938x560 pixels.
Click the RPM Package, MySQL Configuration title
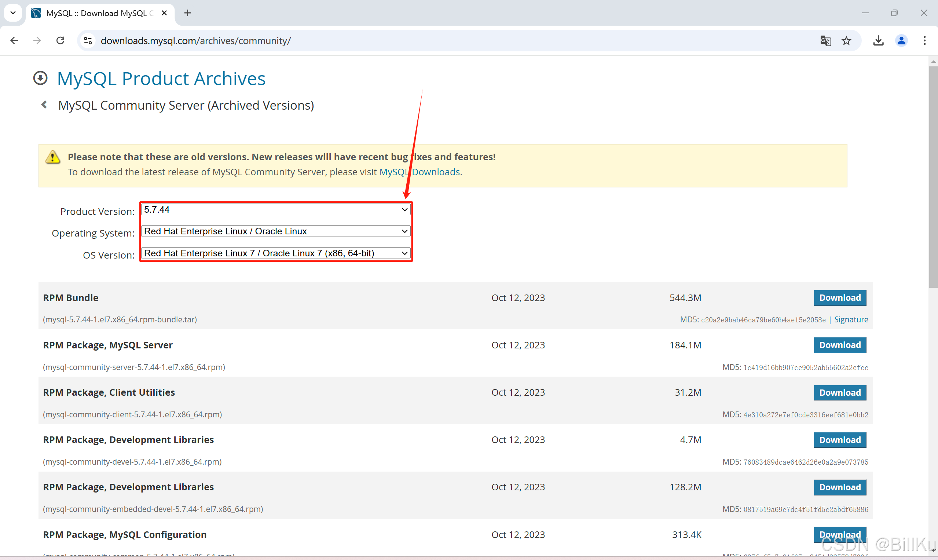pos(125,535)
